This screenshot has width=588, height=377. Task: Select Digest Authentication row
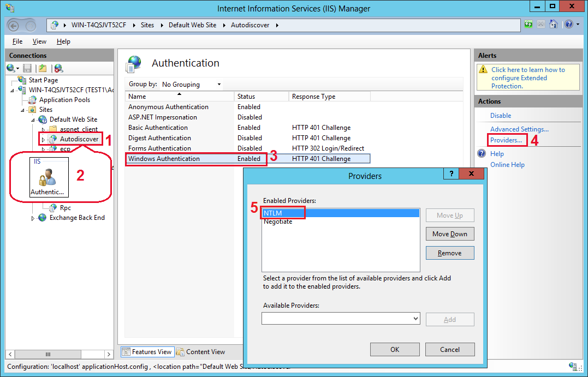247,138
